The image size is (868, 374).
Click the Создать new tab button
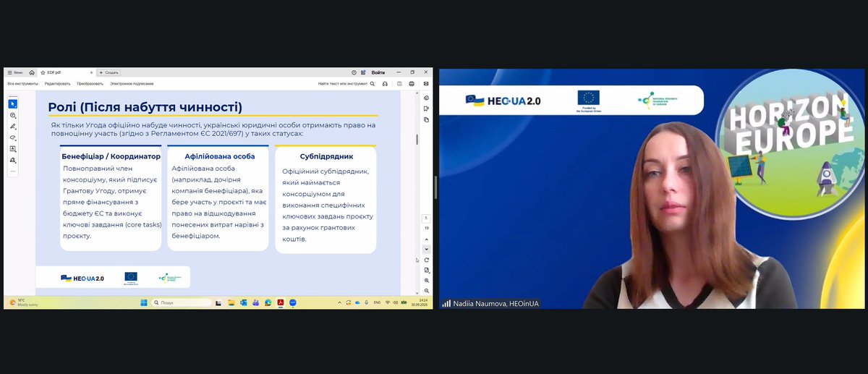click(109, 72)
